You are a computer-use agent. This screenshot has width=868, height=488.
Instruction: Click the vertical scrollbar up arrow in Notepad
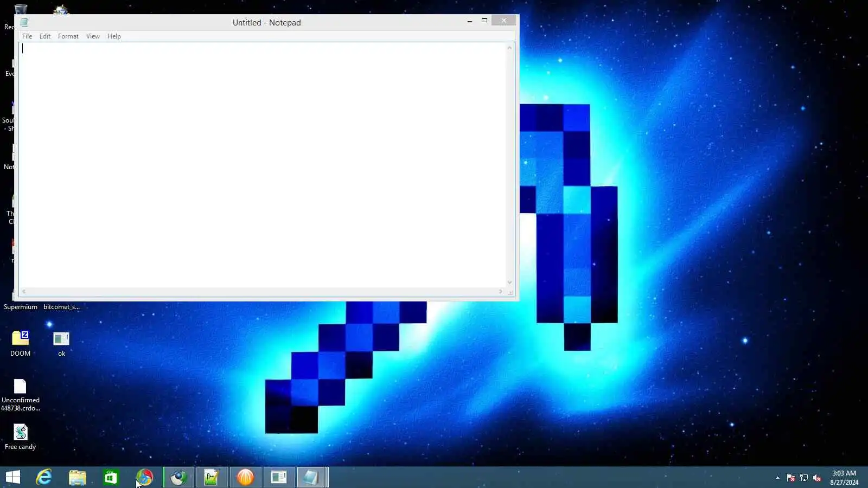point(509,48)
